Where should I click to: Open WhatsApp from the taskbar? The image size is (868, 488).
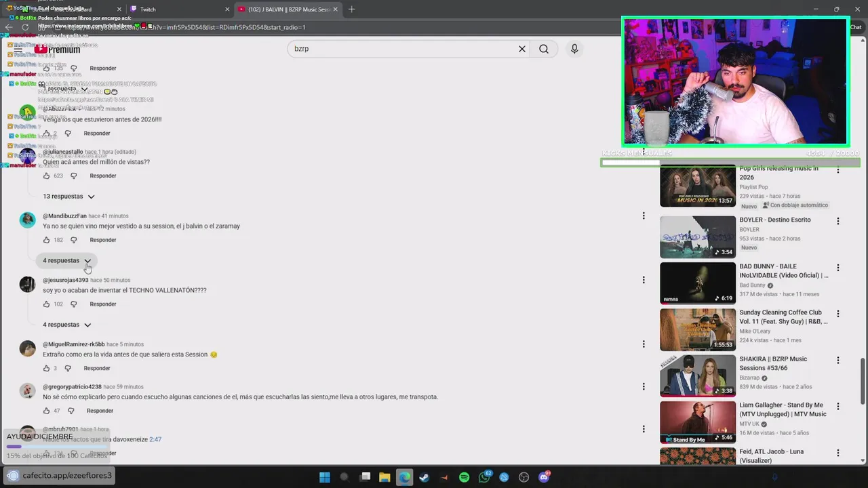tap(484, 477)
